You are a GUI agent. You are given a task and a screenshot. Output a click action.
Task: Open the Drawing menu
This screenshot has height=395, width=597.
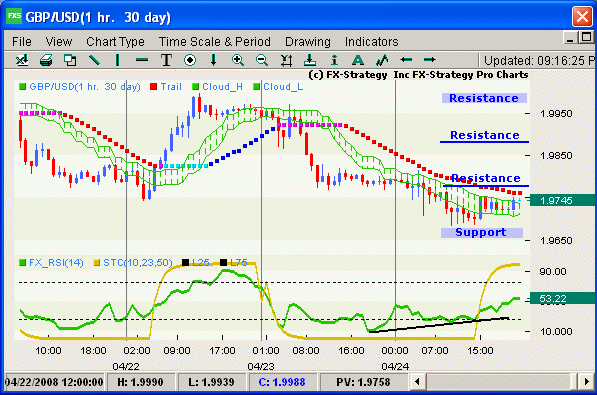(308, 42)
